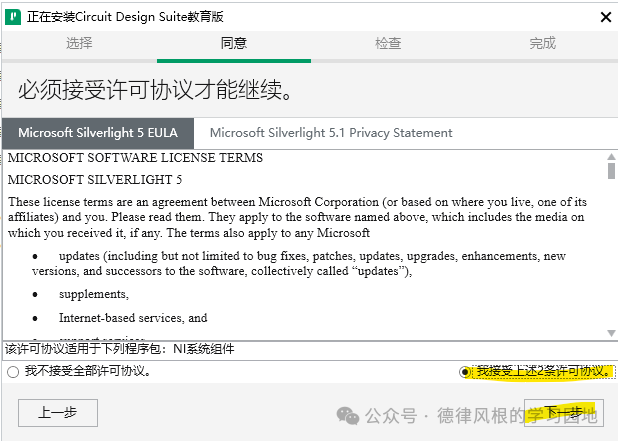Select 我接受上述2条许可协议 radio button
This screenshot has height=441, width=618.
[x=465, y=372]
